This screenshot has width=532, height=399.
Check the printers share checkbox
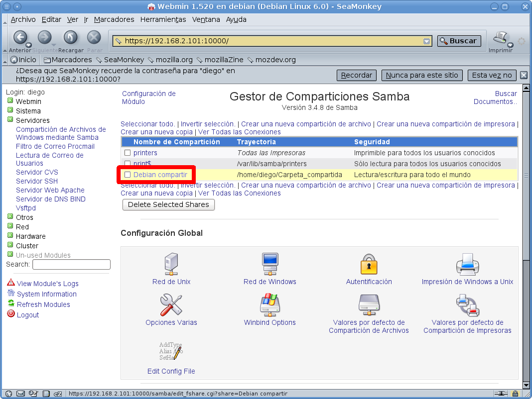coord(128,153)
